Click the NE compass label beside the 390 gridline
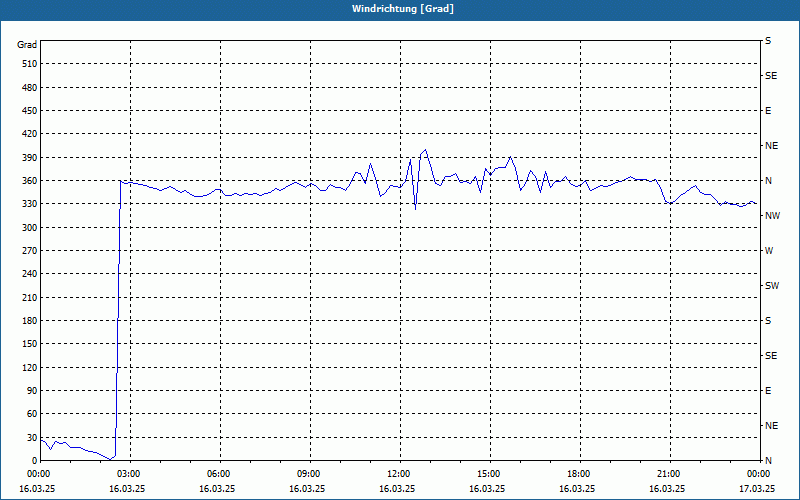800x500 pixels. (x=771, y=146)
